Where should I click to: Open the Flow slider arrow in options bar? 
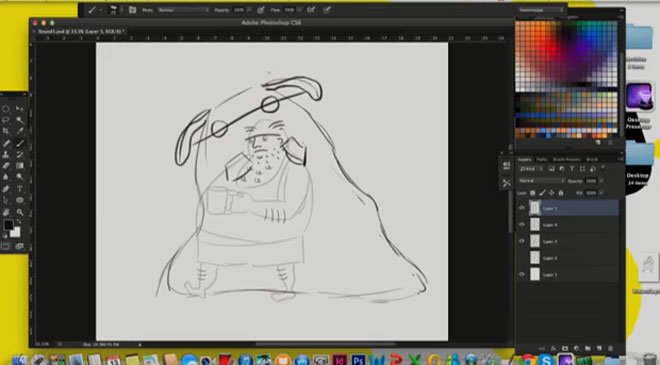[x=299, y=10]
